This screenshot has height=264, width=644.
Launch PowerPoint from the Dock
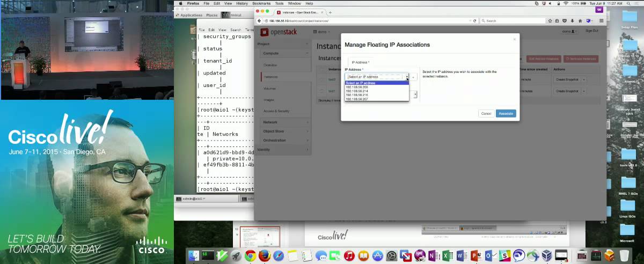(x=476, y=255)
